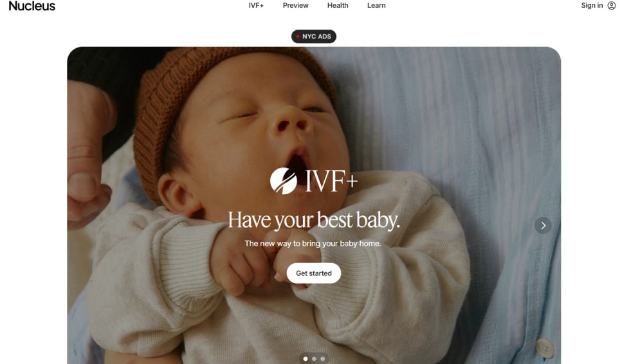Click 'The new way to bring your baby home' text
Screen dimensions: 622x364
click(313, 244)
